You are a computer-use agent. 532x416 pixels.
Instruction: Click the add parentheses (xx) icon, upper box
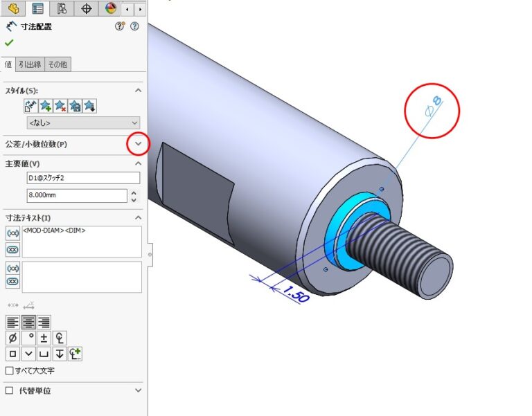click(13, 233)
